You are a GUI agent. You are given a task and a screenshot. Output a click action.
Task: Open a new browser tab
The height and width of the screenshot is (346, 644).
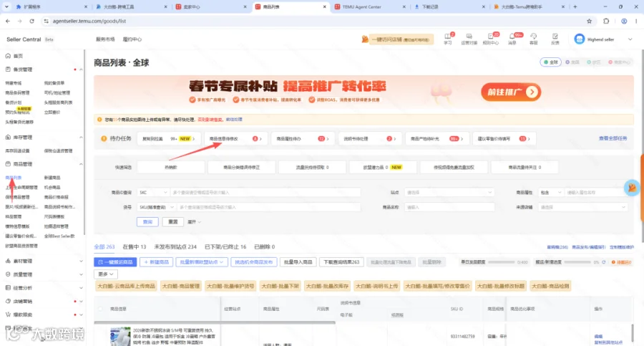(575, 6)
